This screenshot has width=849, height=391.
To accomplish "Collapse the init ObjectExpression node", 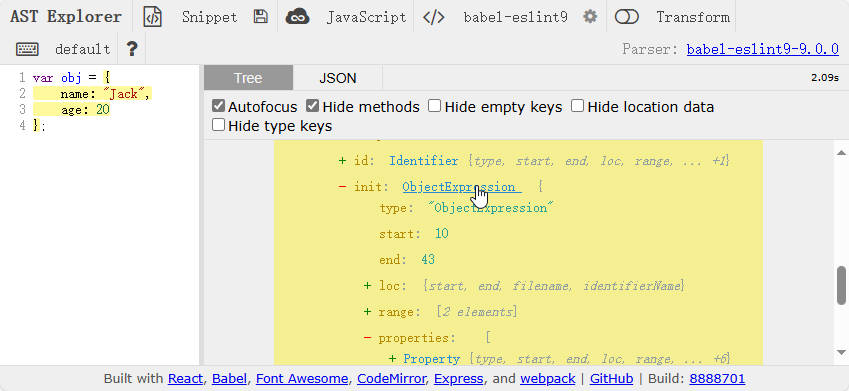I will pyautogui.click(x=342, y=187).
